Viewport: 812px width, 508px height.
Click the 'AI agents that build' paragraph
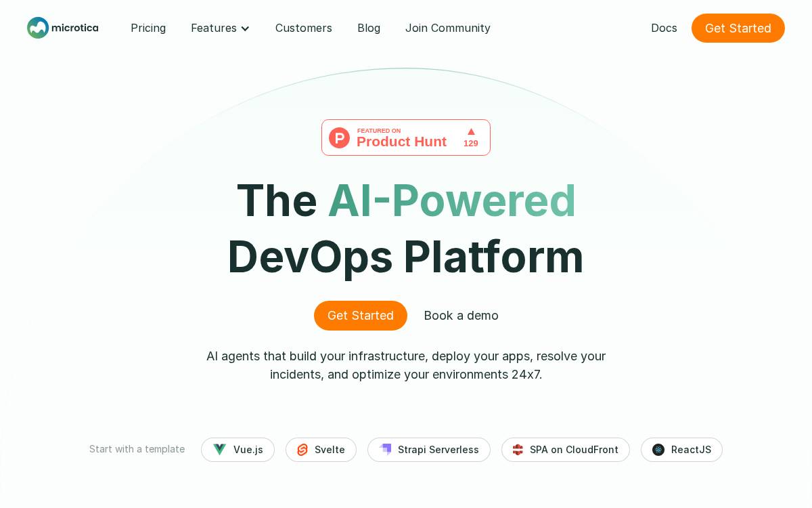(x=406, y=365)
